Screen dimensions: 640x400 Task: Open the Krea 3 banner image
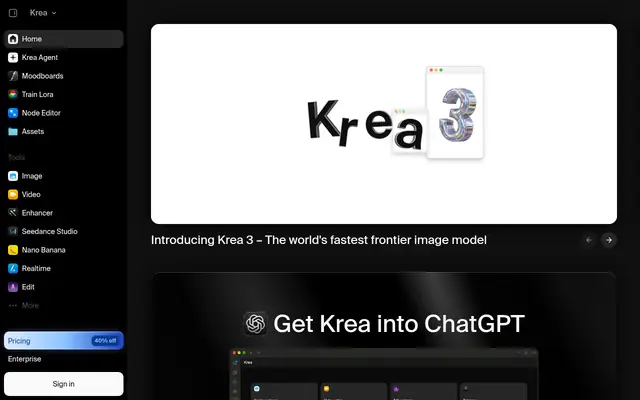point(384,124)
